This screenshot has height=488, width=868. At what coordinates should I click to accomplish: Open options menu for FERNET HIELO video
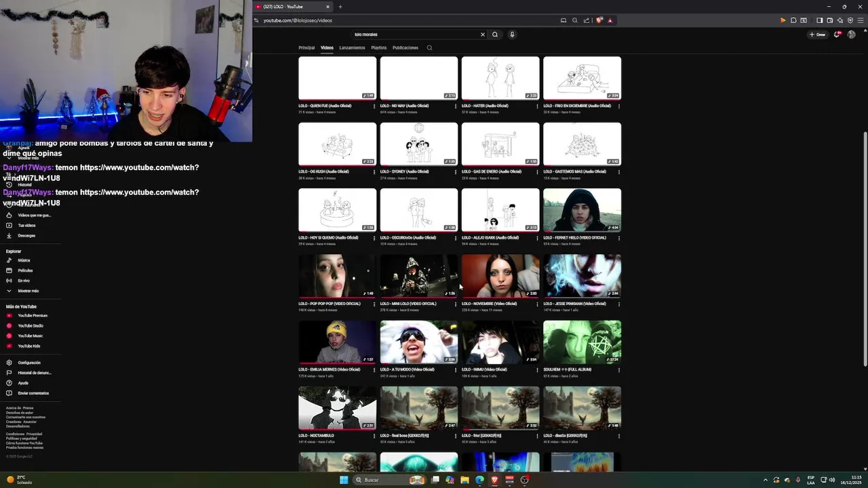(x=618, y=238)
